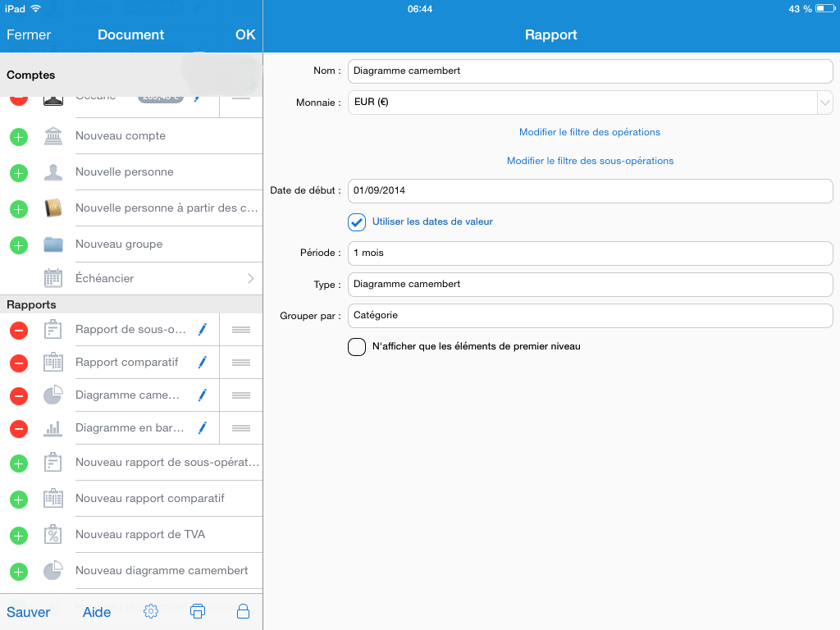840x630 pixels.
Task: Open the Monnaie dropdown arrow
Action: click(824, 103)
